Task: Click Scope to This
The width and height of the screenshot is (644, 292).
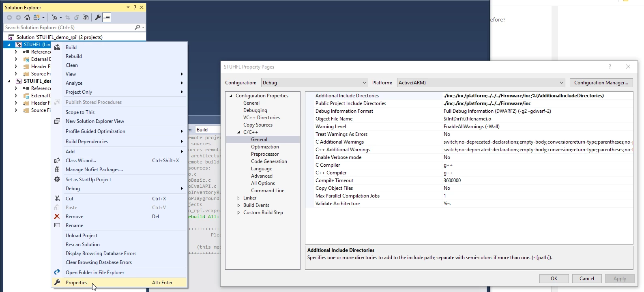Action: [119, 112]
